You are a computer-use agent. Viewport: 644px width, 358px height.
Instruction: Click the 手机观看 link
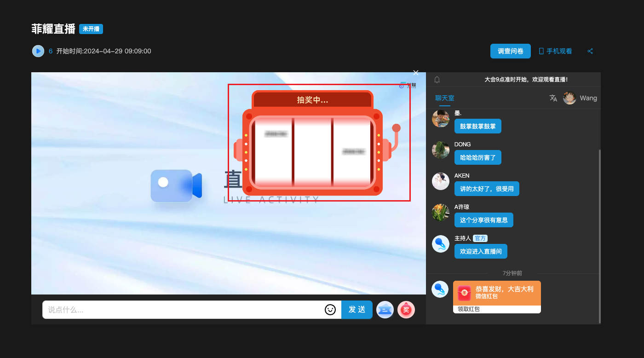pyautogui.click(x=555, y=51)
